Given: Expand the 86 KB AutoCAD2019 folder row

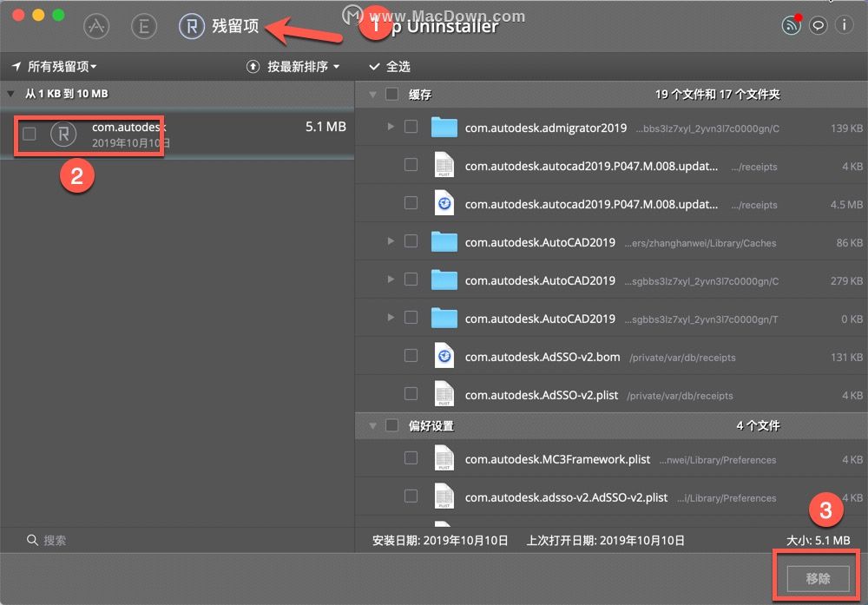Looking at the screenshot, I should [x=391, y=241].
